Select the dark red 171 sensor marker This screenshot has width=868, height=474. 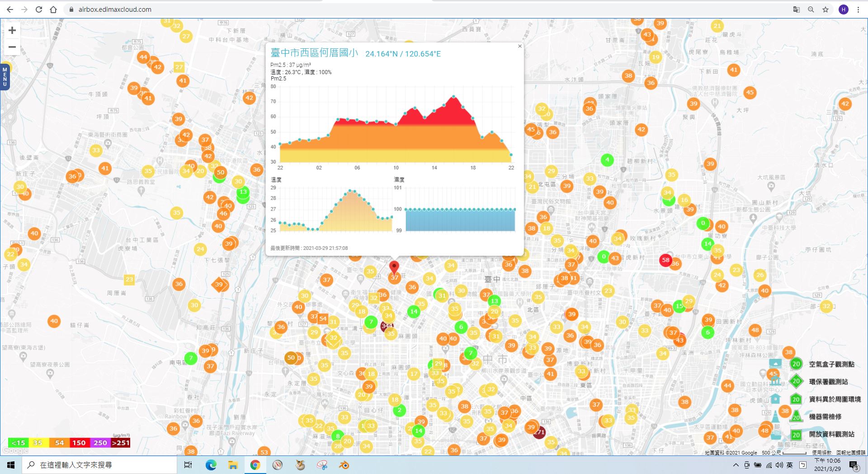539,432
